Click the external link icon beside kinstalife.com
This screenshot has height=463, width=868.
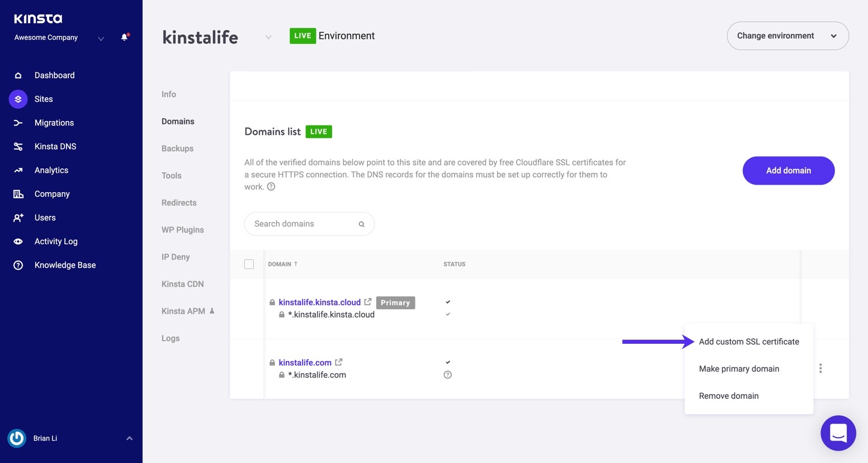pyautogui.click(x=339, y=362)
